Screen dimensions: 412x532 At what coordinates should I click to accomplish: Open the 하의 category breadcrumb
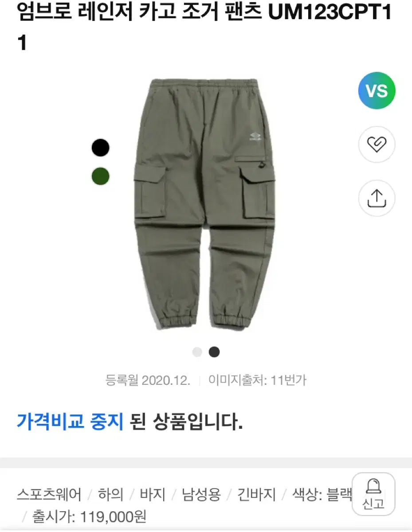point(110,494)
